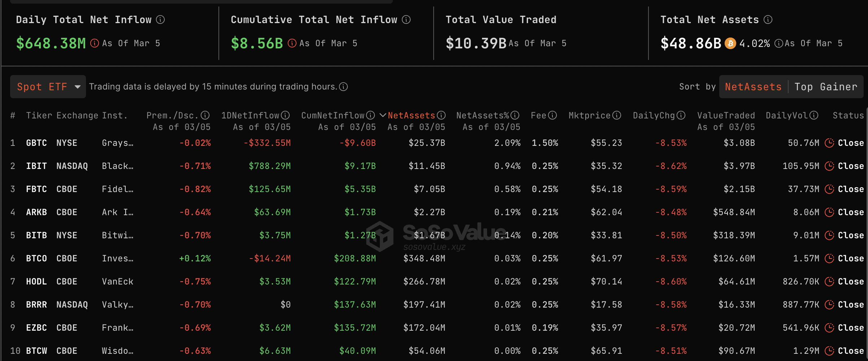Screen dimensions: 868x361
Task: Click the clock status icon in GBTC row
Action: tap(829, 143)
